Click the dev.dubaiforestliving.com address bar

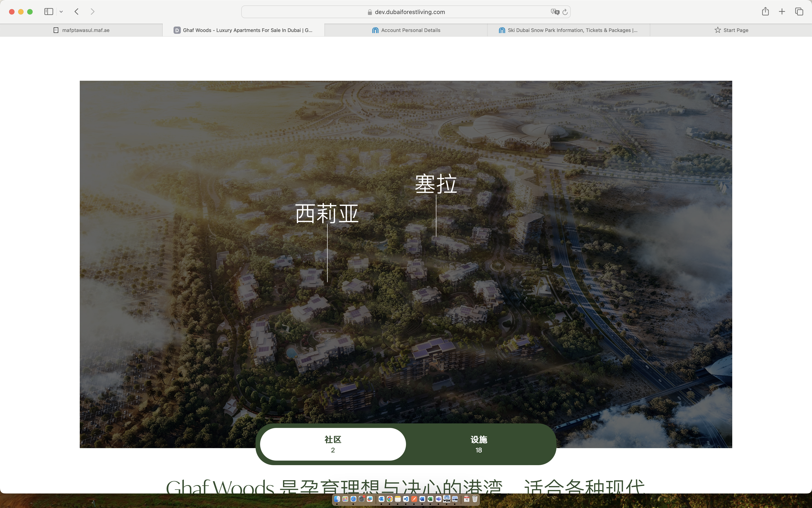[406, 12]
